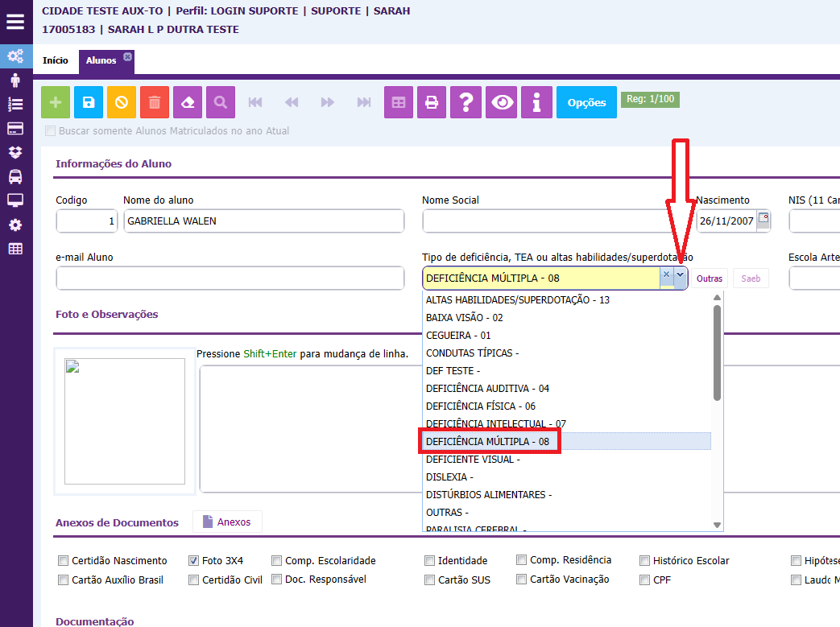Switch to the Início tab
840x627 pixels.
pyautogui.click(x=56, y=60)
